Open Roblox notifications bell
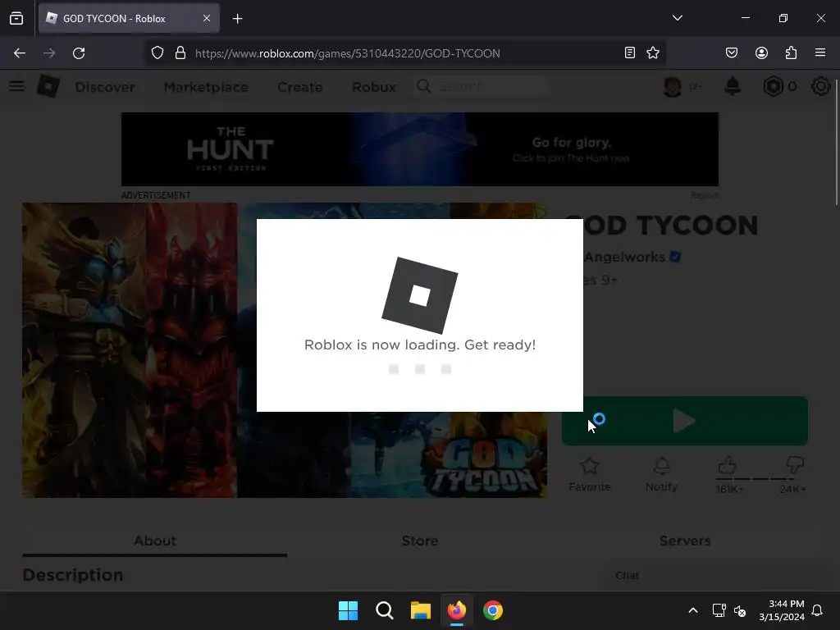840x630 pixels. tap(733, 86)
